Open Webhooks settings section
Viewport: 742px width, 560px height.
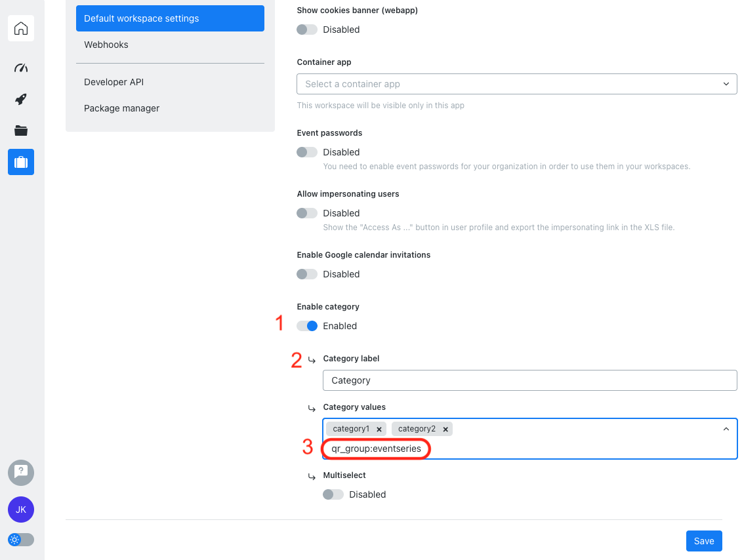(106, 45)
